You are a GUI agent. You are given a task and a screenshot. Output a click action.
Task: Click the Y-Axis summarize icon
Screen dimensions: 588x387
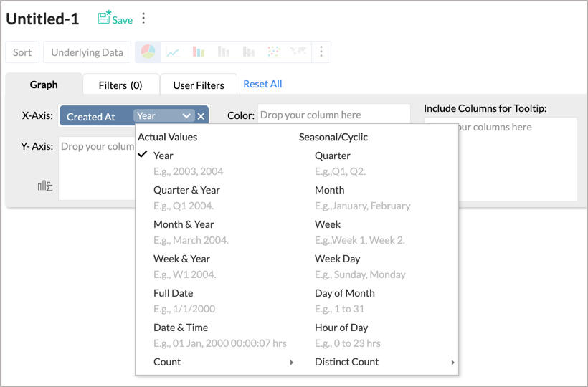pyautogui.click(x=45, y=186)
